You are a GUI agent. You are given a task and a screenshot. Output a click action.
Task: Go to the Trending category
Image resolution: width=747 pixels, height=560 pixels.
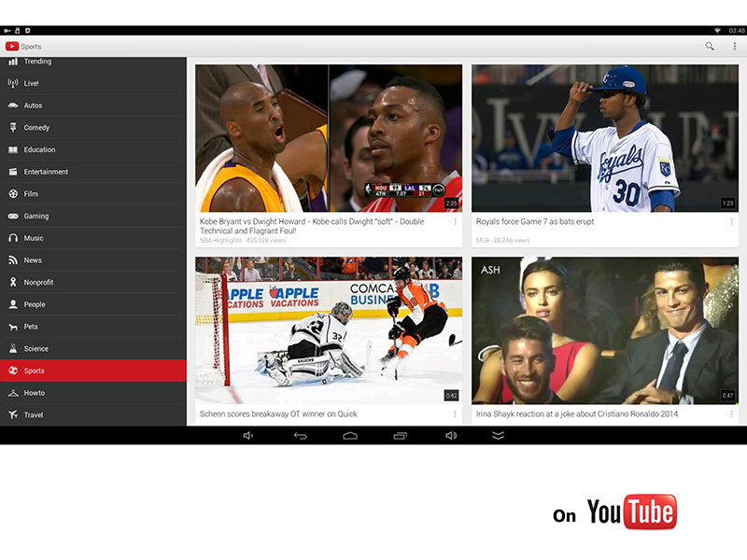click(37, 62)
